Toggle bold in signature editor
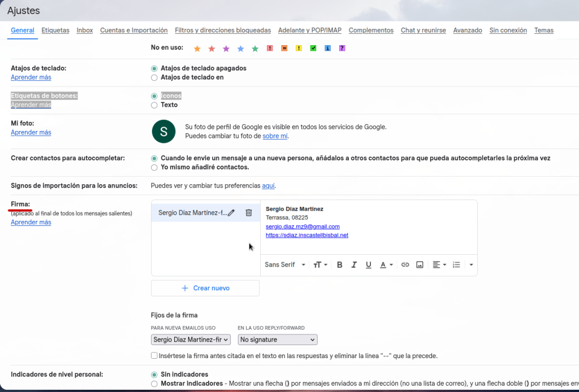The height and width of the screenshot is (392, 579). tap(340, 265)
